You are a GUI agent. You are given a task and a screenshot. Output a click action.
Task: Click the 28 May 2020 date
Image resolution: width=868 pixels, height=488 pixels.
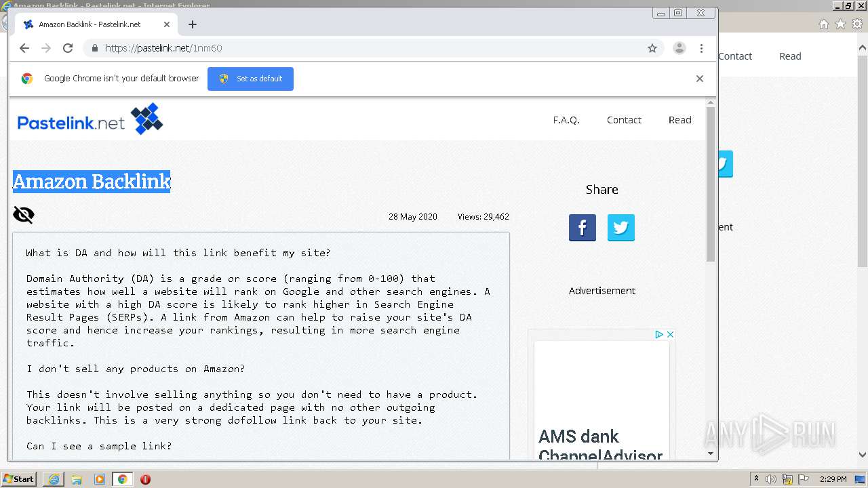[412, 217]
